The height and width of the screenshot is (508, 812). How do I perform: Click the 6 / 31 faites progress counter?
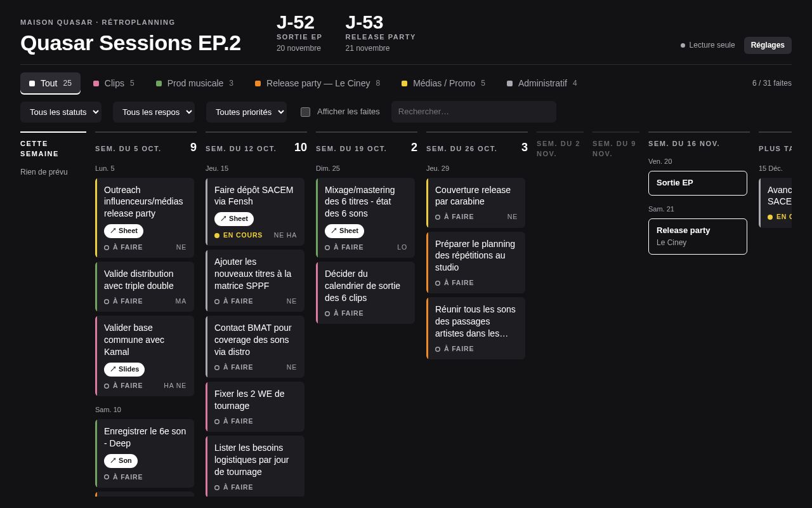click(772, 83)
